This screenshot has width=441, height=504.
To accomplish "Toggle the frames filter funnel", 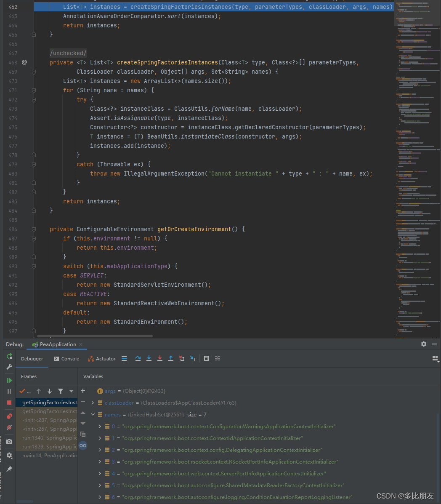I will (x=61, y=391).
